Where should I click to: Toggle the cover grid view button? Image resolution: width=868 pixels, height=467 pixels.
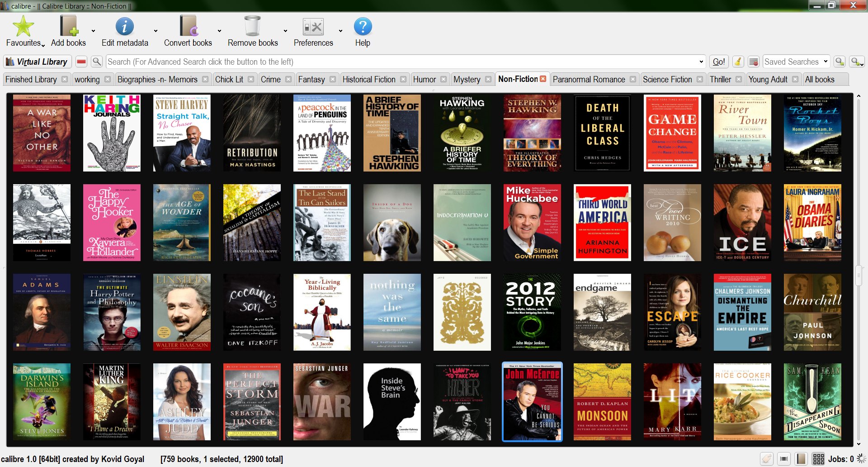coord(818,459)
